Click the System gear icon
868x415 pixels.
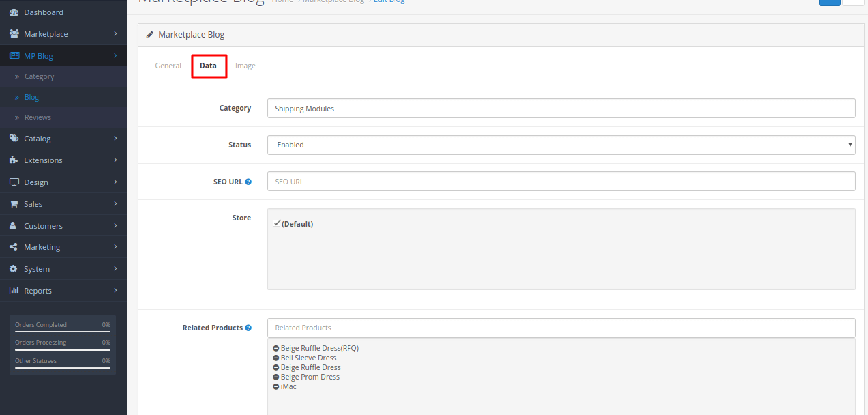13,269
